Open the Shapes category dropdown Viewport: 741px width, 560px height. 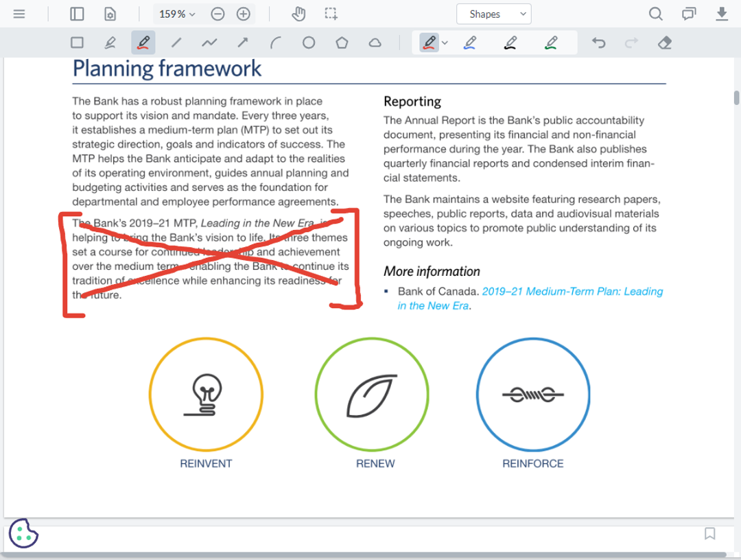pyautogui.click(x=494, y=14)
